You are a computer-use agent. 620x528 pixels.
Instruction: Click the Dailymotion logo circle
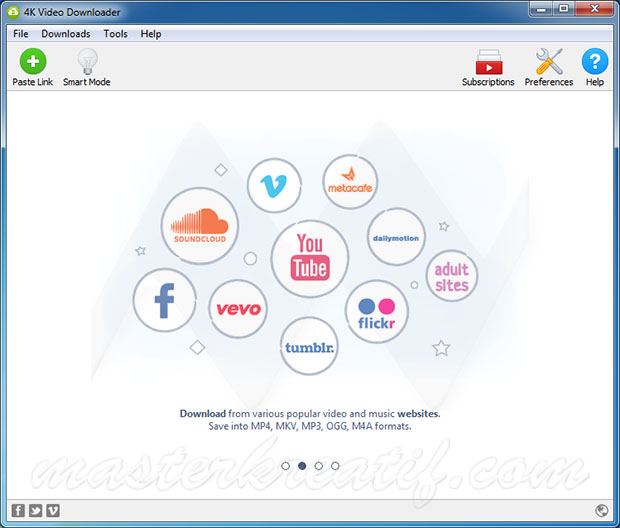(x=396, y=237)
